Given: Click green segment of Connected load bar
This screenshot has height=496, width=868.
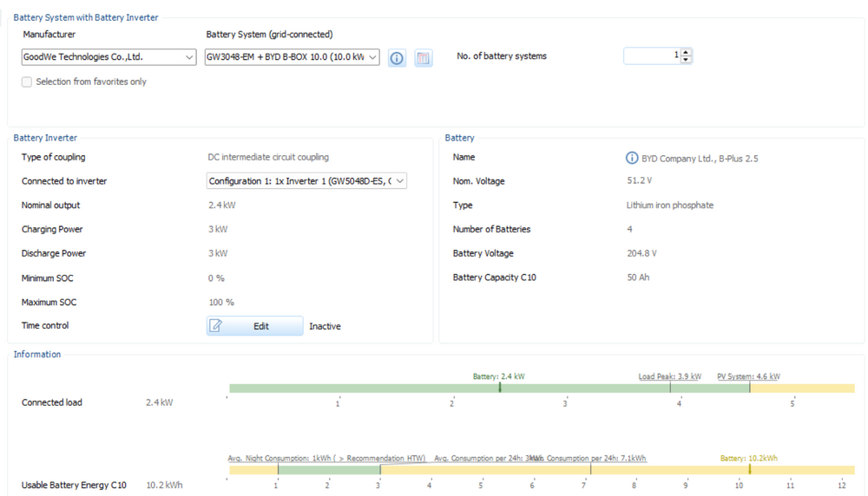Looking at the screenshot, I should coord(365,388).
